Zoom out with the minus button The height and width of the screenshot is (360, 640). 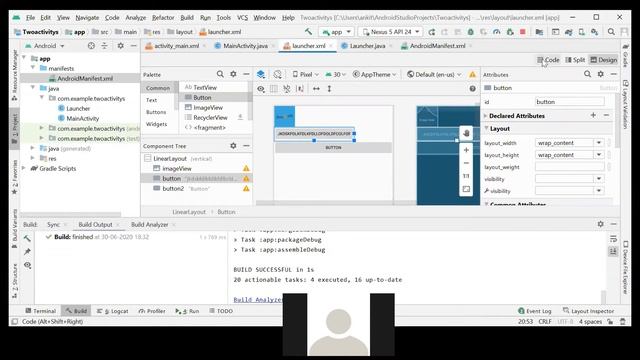coord(466,163)
